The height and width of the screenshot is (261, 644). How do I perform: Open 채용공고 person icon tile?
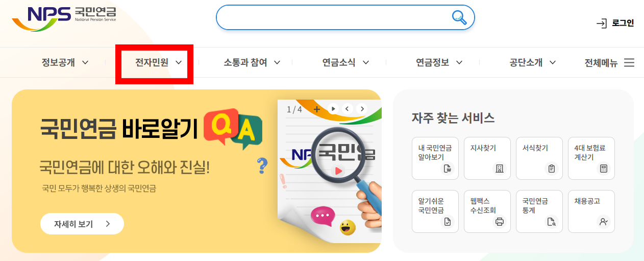tap(591, 211)
